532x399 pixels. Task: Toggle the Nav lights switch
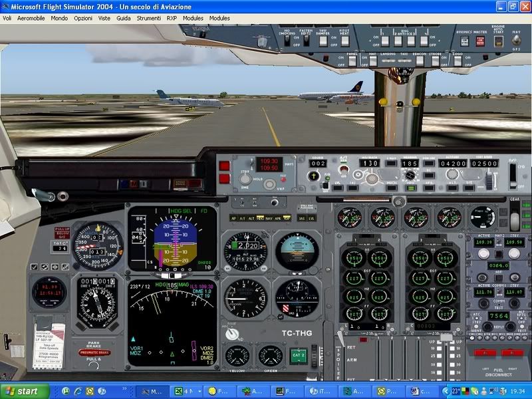click(373, 61)
